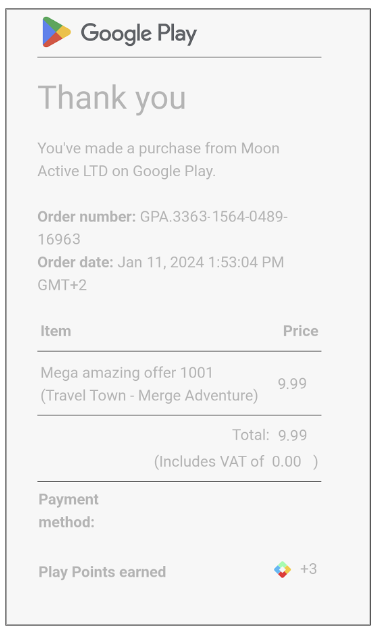The width and height of the screenshot is (381, 631).
Task: Click Travel Town - Merge Adventure text
Action: click(149, 395)
